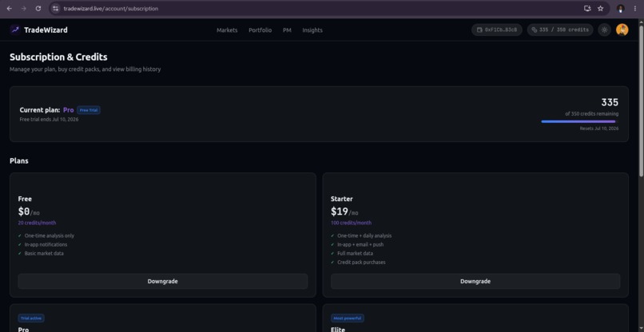Click the Free Trial badge
644x332 pixels.
89,110
